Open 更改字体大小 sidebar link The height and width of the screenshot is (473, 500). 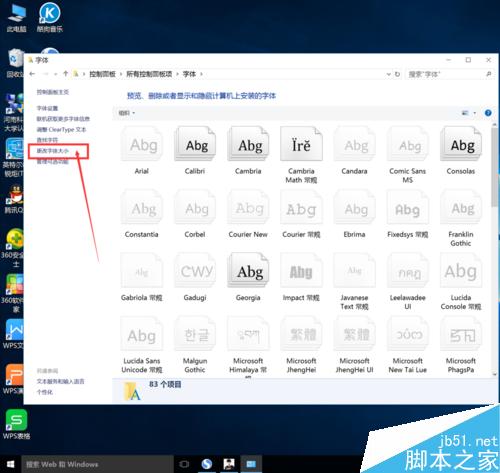[x=52, y=151]
